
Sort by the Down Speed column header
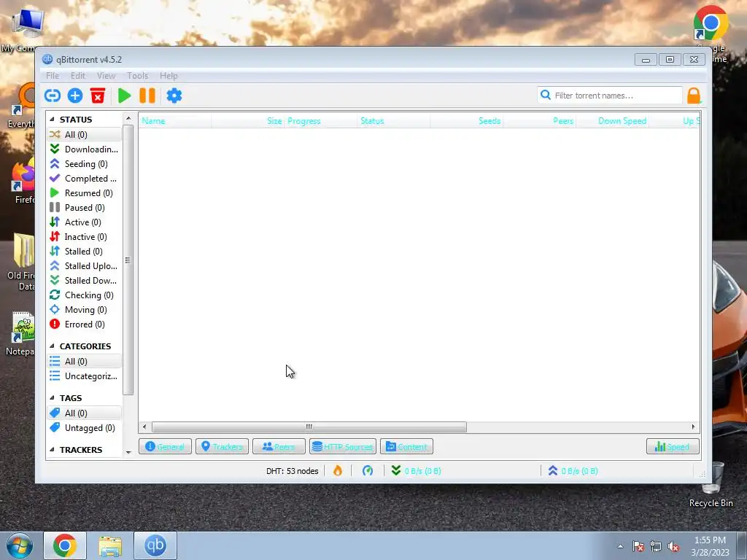613,121
